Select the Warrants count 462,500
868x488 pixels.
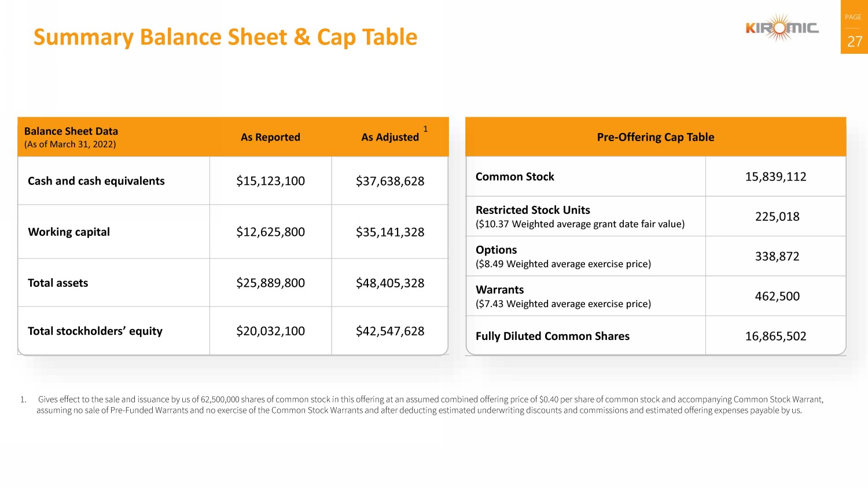[x=777, y=296]
